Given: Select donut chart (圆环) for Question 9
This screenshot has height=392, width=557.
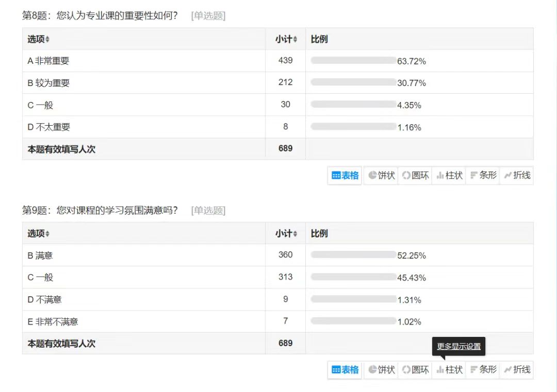Looking at the screenshot, I should tap(415, 370).
